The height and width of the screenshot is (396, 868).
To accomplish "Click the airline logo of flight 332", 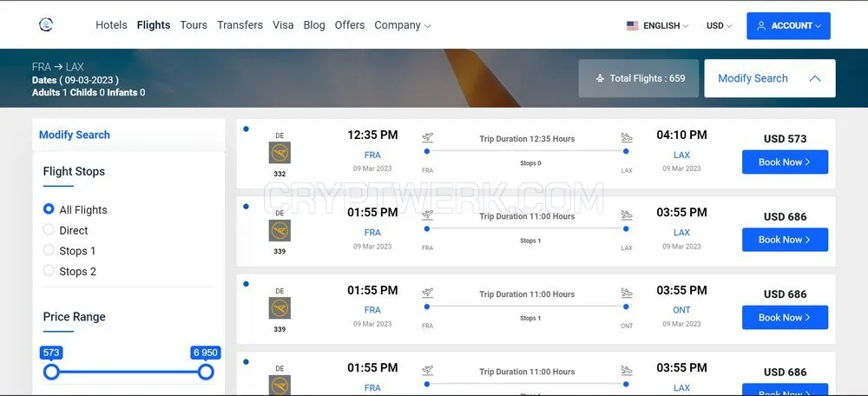I will (279, 152).
